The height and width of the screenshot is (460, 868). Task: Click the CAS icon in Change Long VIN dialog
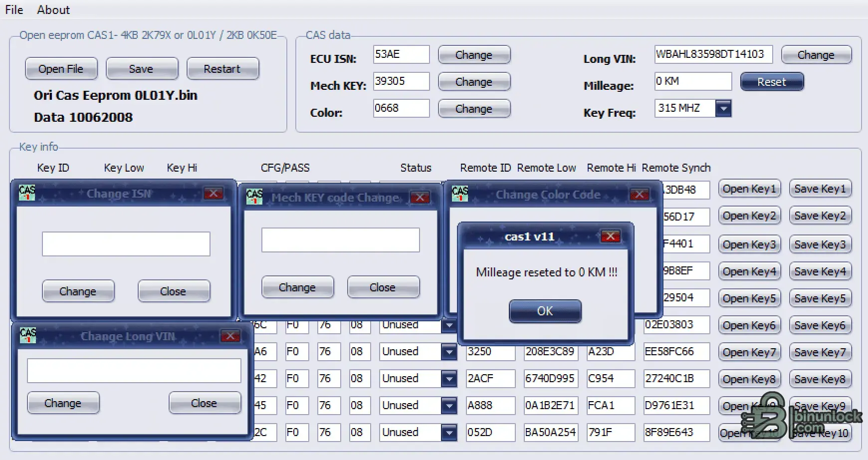click(x=28, y=335)
